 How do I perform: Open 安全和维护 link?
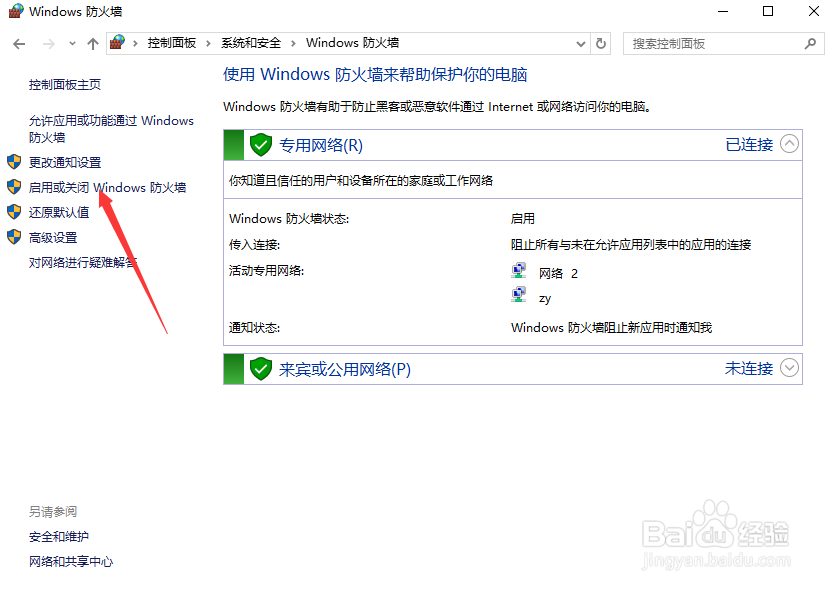tap(59, 537)
